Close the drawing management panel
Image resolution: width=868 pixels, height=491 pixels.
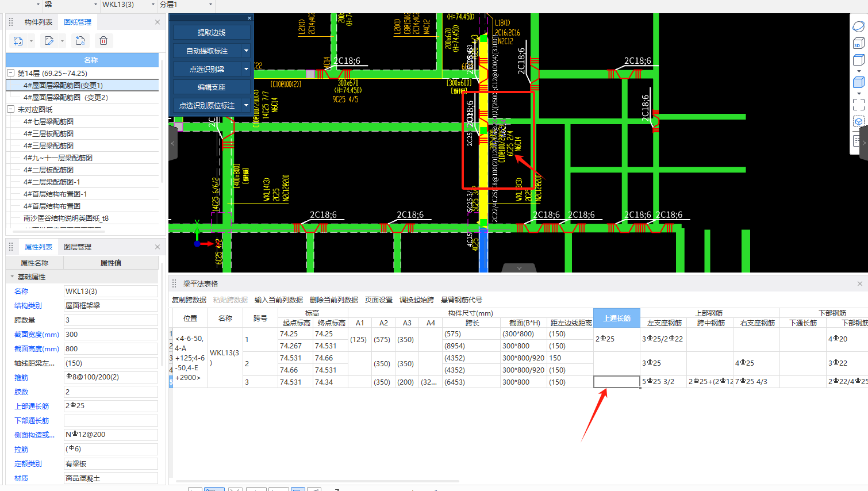158,22
